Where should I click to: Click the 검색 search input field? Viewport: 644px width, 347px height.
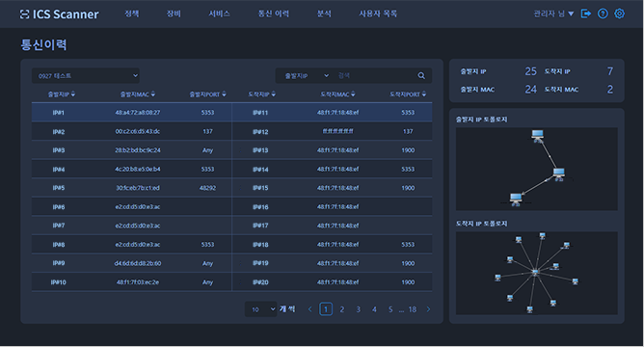pos(374,75)
